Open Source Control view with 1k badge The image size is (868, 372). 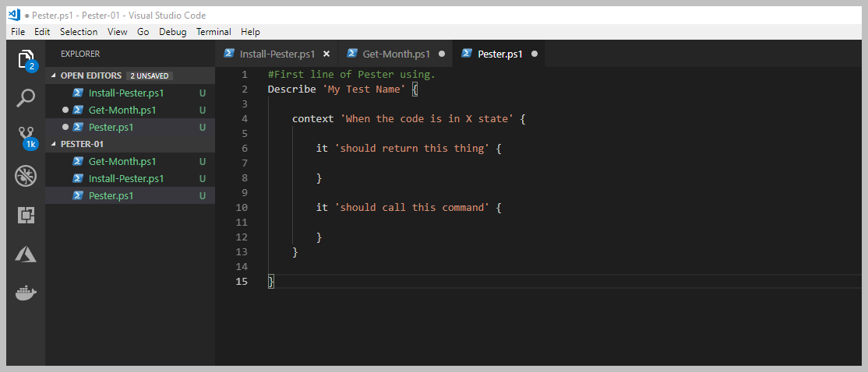[x=26, y=138]
